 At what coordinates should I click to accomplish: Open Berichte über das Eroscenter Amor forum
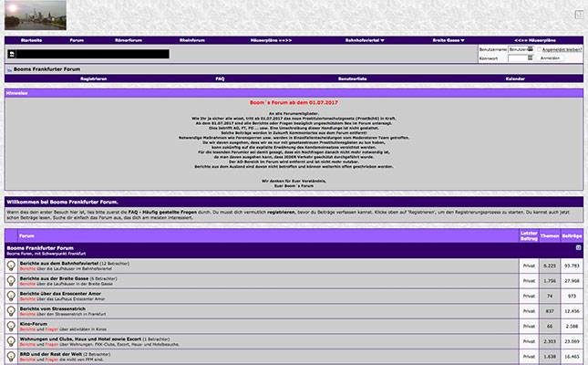pos(60,294)
